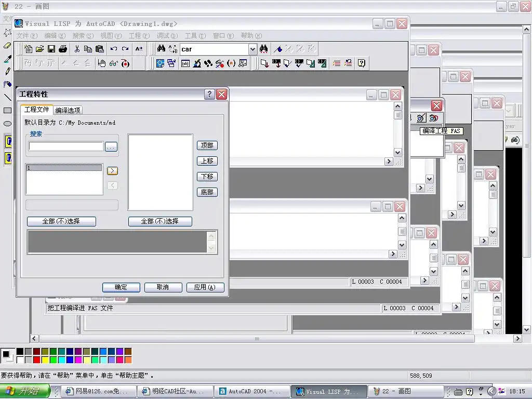The image size is (532, 399).
Task: Click the 上移 button
Action: 207,161
